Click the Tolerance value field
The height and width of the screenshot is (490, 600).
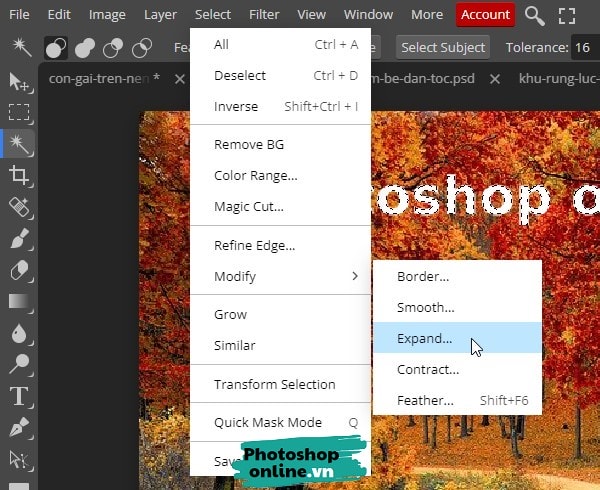[582, 47]
